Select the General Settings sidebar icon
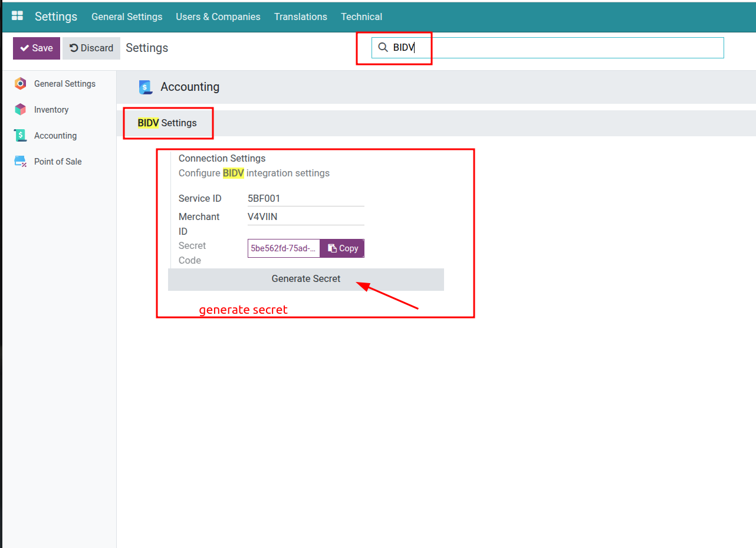Screen dimensions: 756x548 (x=21, y=84)
